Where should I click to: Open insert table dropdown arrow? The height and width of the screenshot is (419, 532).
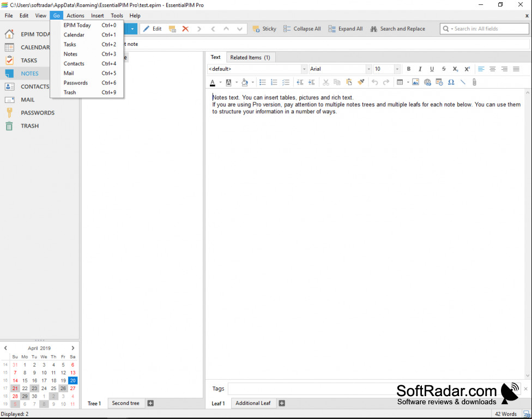click(x=408, y=82)
